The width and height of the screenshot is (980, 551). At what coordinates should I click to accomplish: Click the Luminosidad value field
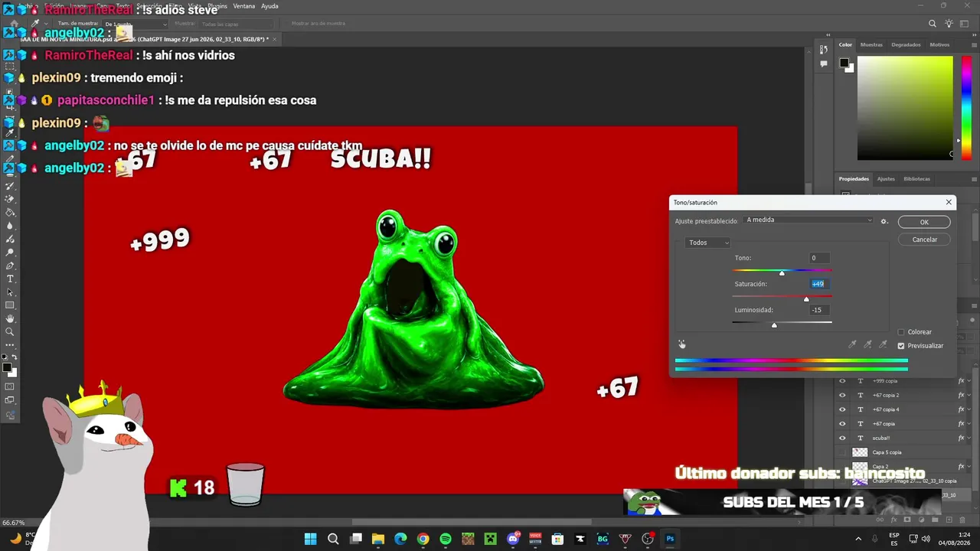click(819, 310)
